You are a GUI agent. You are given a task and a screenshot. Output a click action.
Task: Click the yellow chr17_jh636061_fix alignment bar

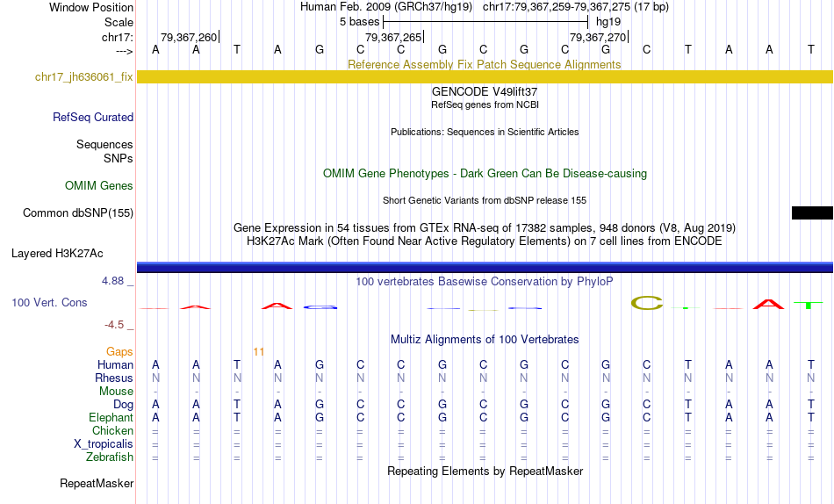point(485,76)
